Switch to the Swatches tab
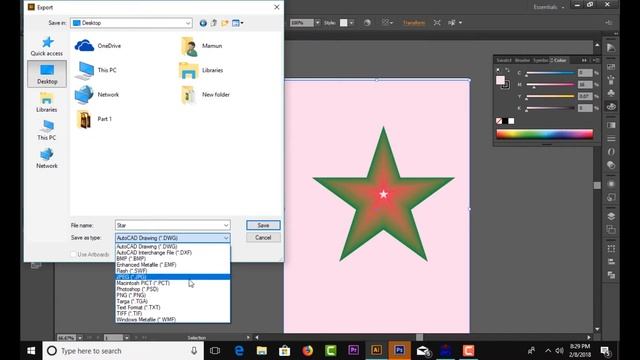The height and width of the screenshot is (360, 640). pos(504,60)
